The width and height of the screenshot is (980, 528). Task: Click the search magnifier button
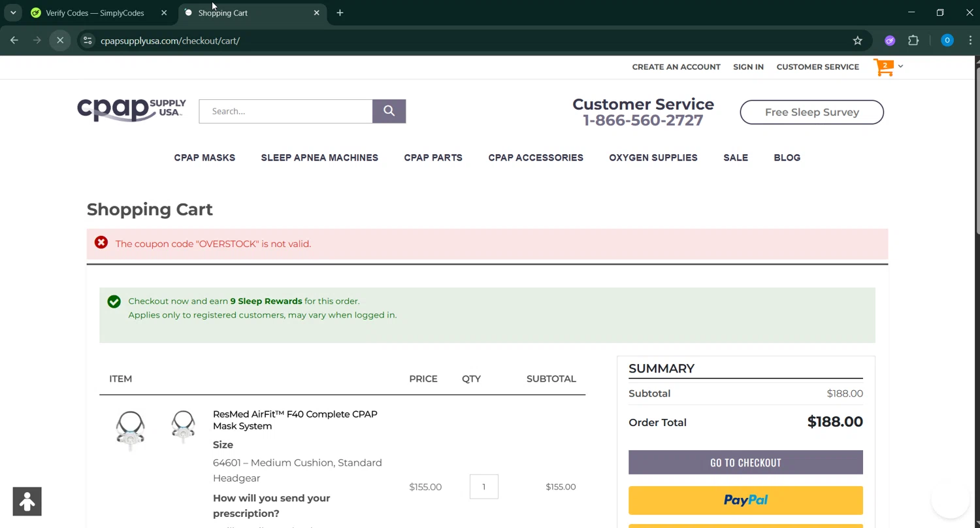(389, 111)
